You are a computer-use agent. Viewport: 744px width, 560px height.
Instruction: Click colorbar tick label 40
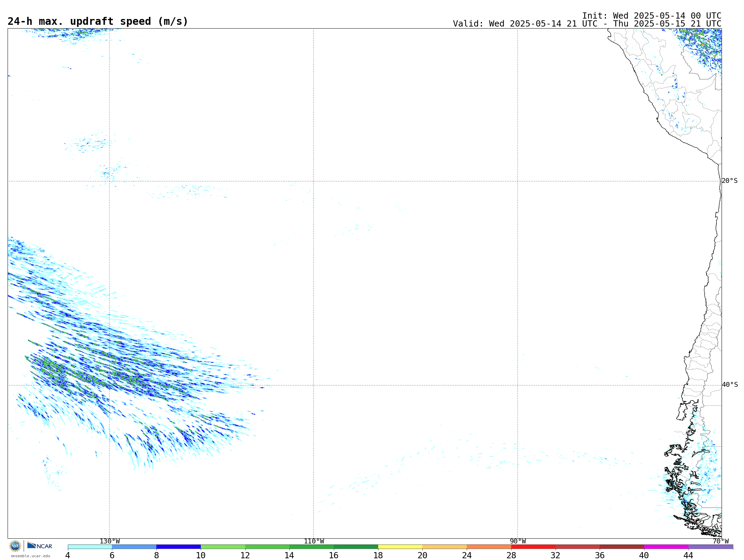coord(644,556)
